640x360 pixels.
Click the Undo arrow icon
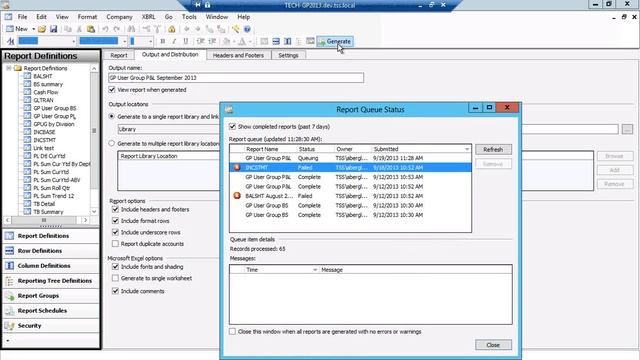105,29
